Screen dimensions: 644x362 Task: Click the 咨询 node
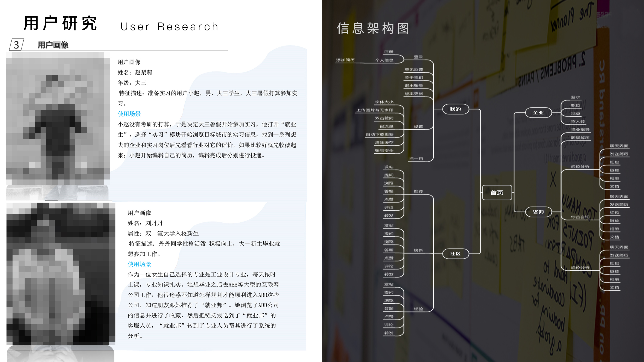[x=538, y=212]
